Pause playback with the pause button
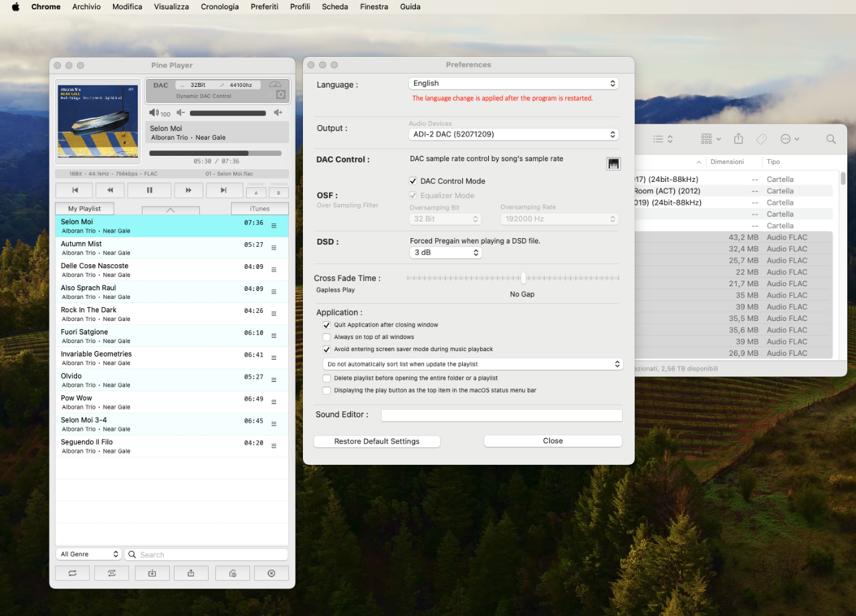856x616 pixels. 149,191
